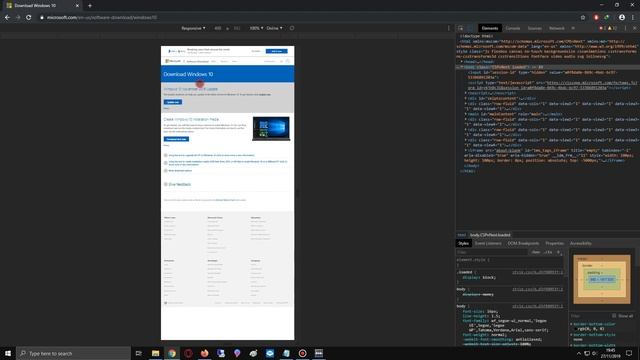The width and height of the screenshot is (640, 360).
Task: Click the blue button in page top banner
Action: coord(276,51)
